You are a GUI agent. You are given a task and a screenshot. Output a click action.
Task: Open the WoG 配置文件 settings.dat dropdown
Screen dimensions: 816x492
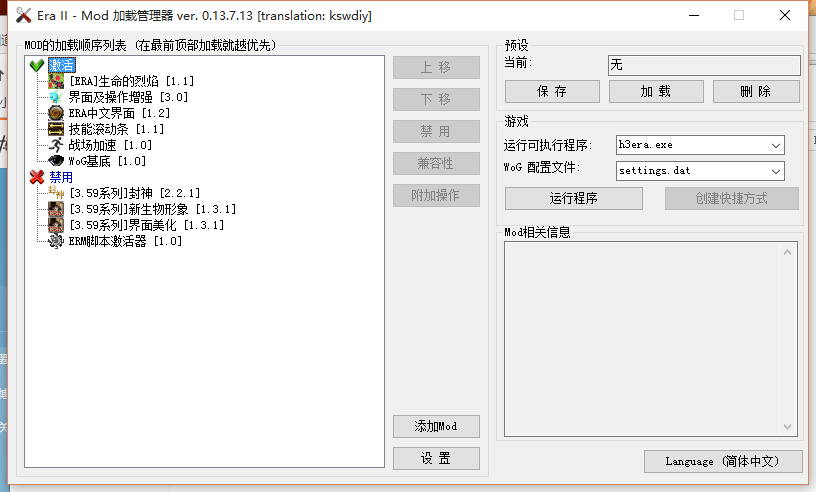(775, 171)
